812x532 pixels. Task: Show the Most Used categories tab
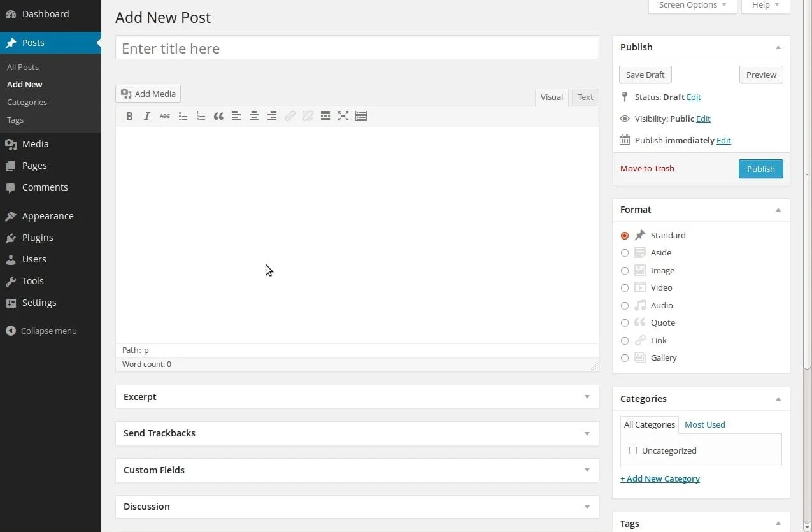705,424
